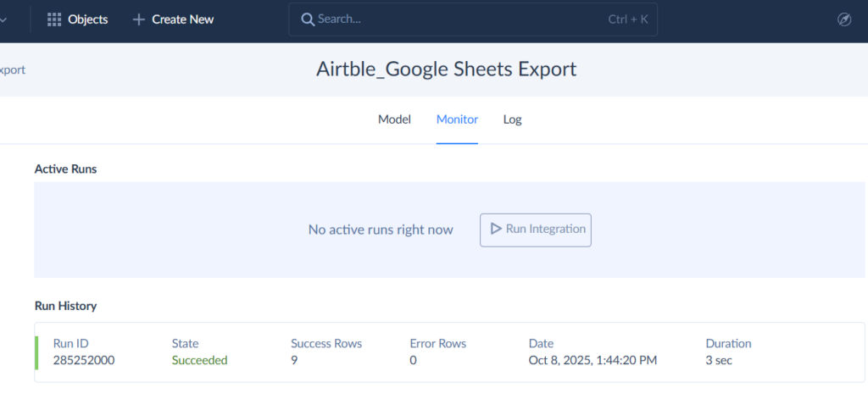Viewport: 868px width, 410px height.
Task: Click the play triangle icon for Run Integration
Action: point(494,229)
